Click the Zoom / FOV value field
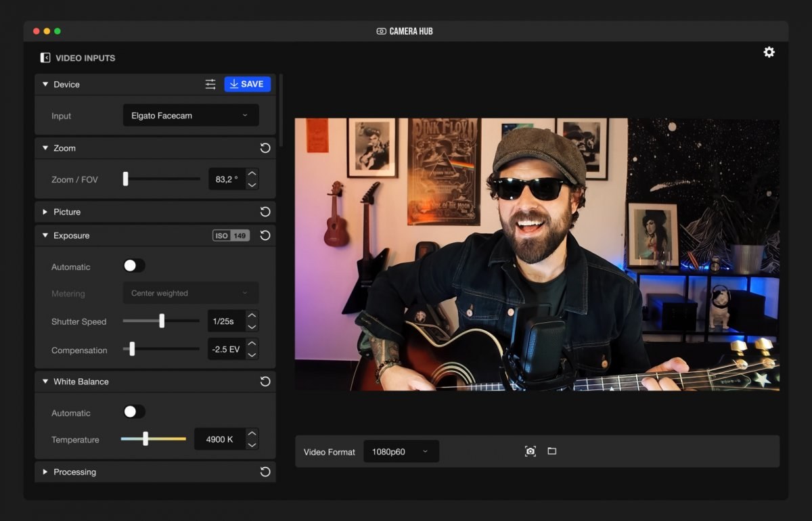 click(225, 179)
